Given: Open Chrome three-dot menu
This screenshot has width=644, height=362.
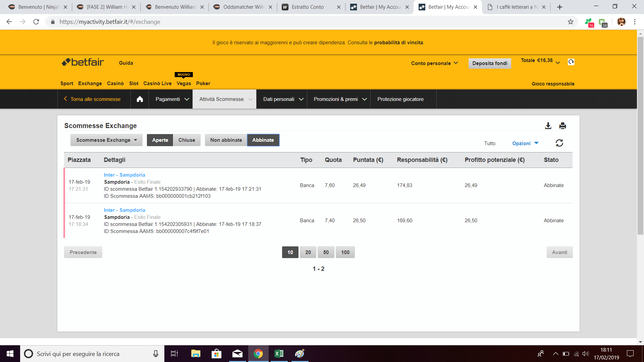Looking at the screenshot, I should 635,22.
